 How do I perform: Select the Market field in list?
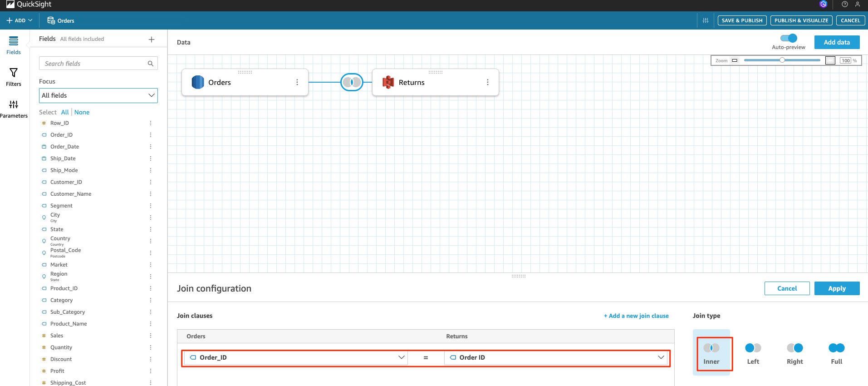(x=59, y=265)
